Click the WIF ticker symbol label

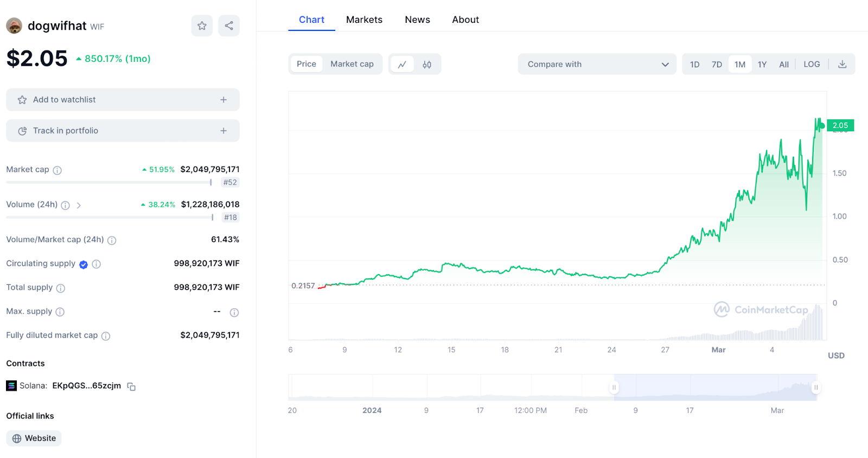pyautogui.click(x=97, y=27)
